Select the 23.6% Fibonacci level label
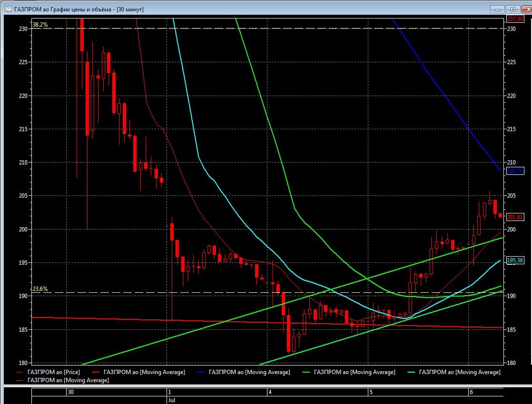 point(39,289)
